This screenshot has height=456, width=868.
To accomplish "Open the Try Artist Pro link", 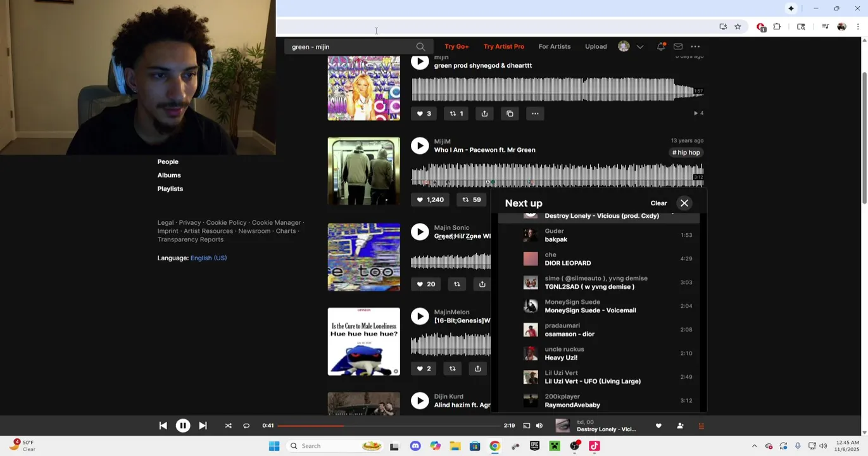I will pyautogui.click(x=504, y=46).
